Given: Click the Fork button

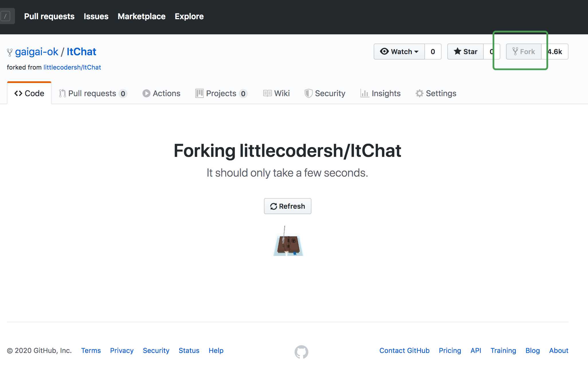Looking at the screenshot, I should (524, 52).
